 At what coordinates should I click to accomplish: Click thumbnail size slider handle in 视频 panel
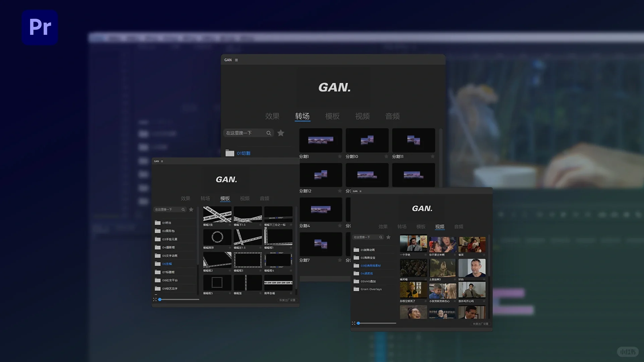click(x=358, y=323)
